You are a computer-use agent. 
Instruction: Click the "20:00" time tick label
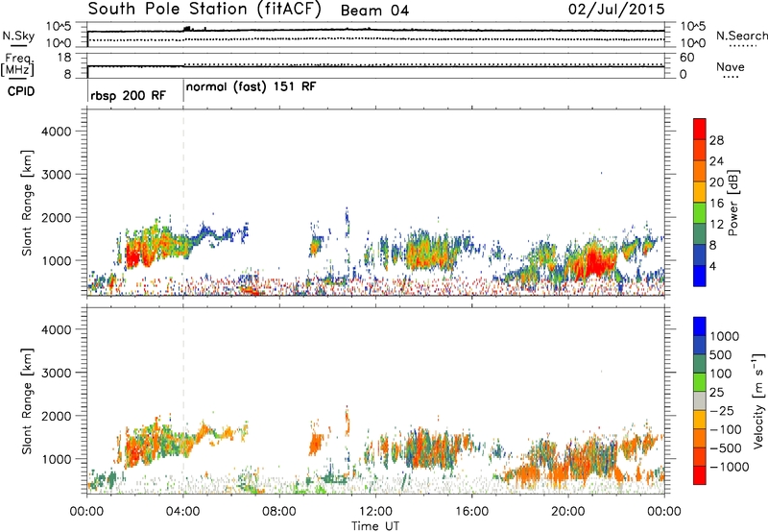click(x=567, y=512)
